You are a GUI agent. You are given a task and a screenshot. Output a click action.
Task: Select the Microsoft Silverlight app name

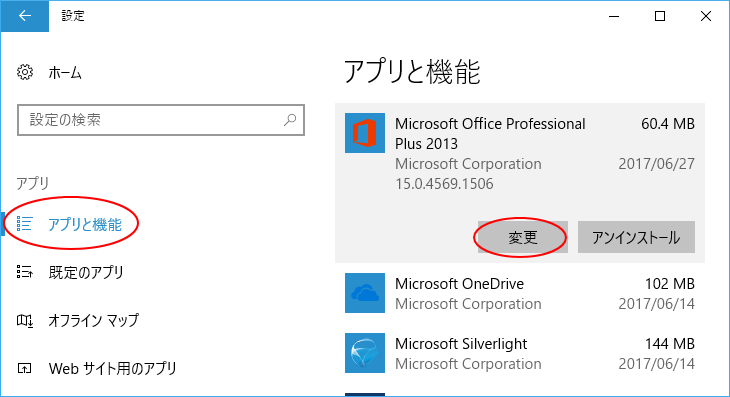[461, 343]
